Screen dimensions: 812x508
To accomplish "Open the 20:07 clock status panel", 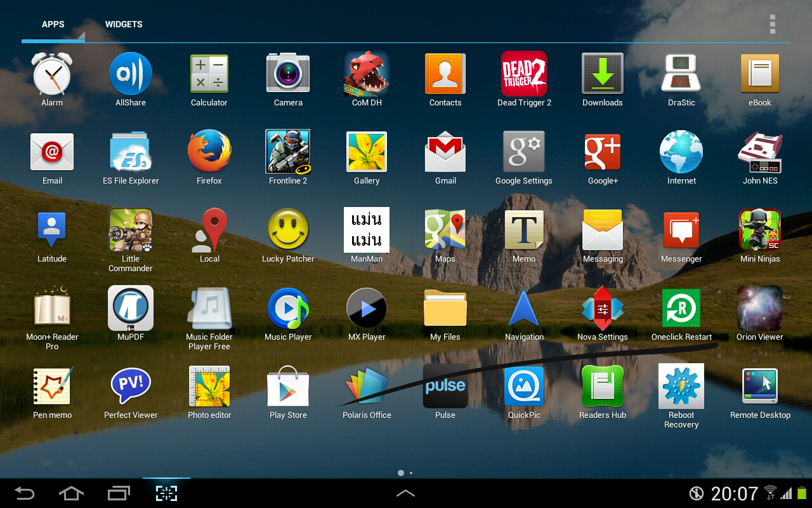I will click(735, 493).
